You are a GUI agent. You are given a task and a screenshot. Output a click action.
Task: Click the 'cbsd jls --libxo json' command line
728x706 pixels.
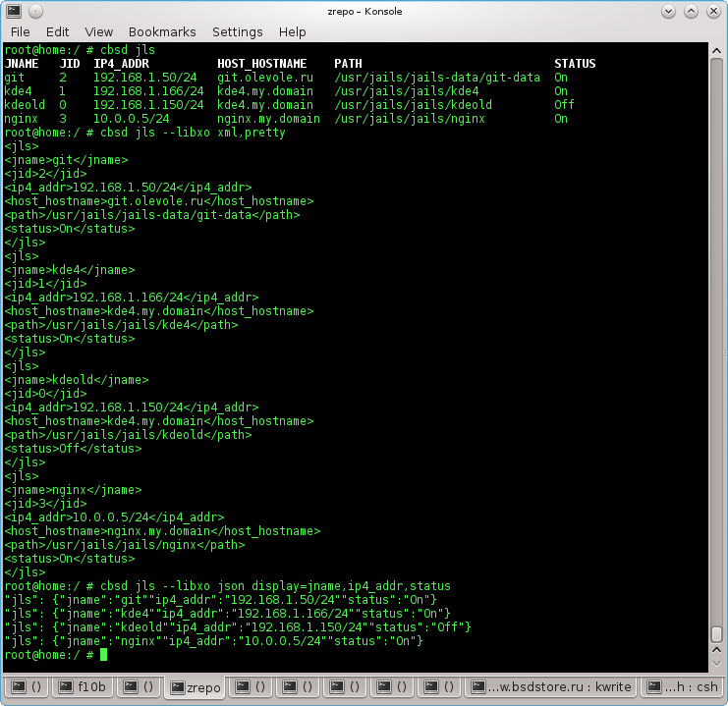pos(275,586)
